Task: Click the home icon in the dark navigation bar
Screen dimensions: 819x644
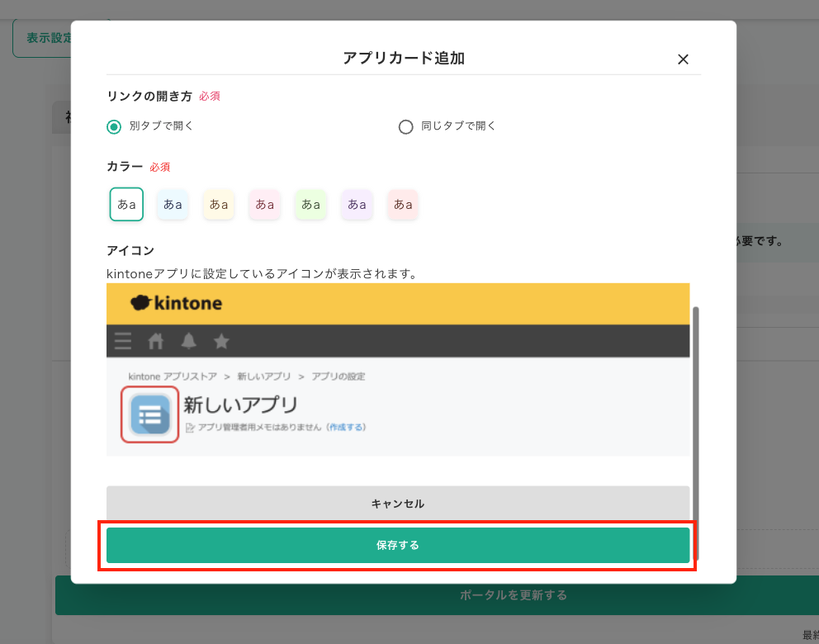Action: 155,341
